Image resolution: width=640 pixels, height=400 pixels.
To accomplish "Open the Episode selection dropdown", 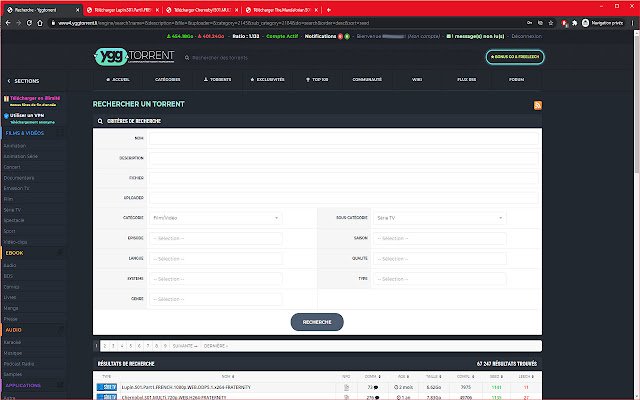I will coord(216,238).
